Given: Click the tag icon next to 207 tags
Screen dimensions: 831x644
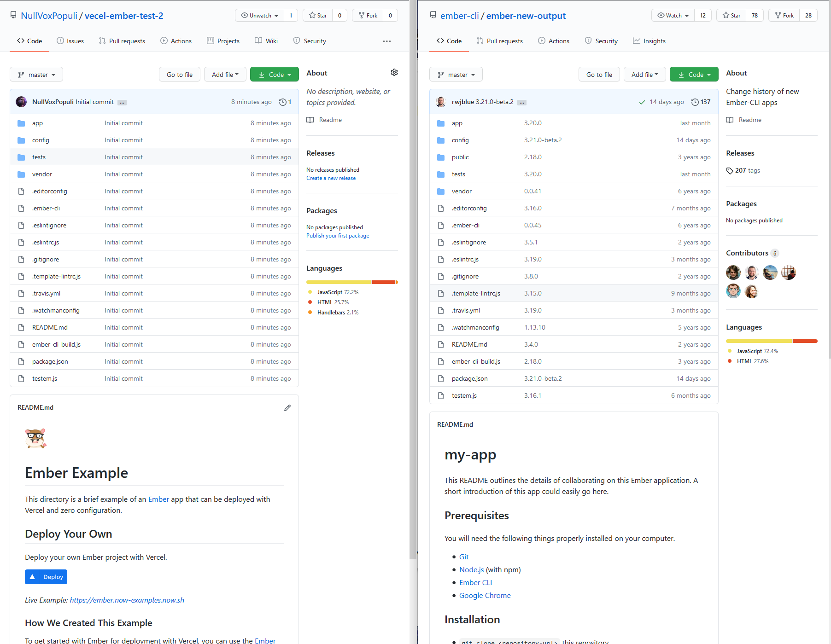Looking at the screenshot, I should (x=730, y=171).
